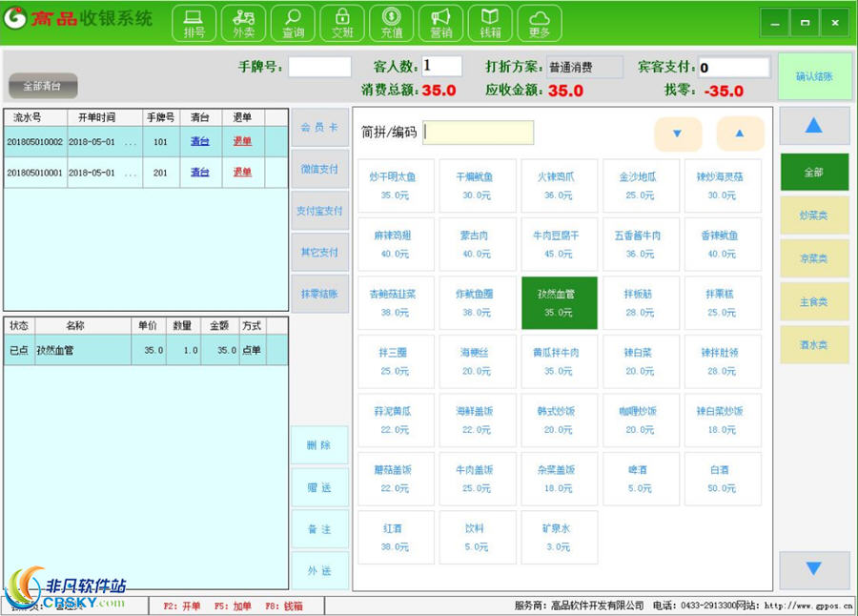The width and height of the screenshot is (858, 616).
Task: Add dish 干煸鱿鱼 30.0元
Action: [x=478, y=186]
